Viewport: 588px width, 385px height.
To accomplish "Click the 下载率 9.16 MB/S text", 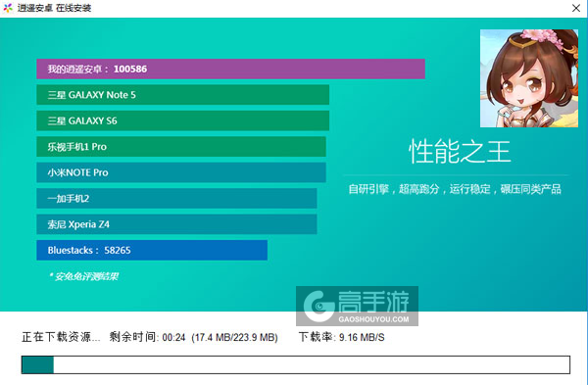I will coord(342,337).
